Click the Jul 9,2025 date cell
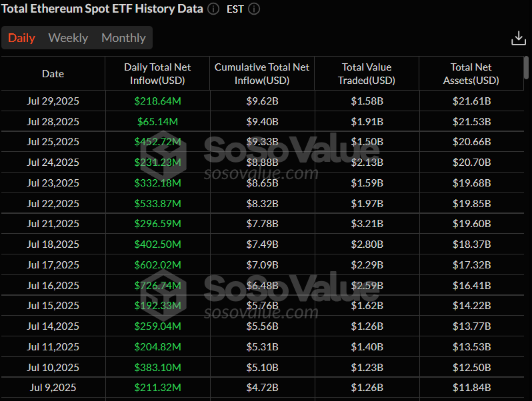 tap(53, 387)
